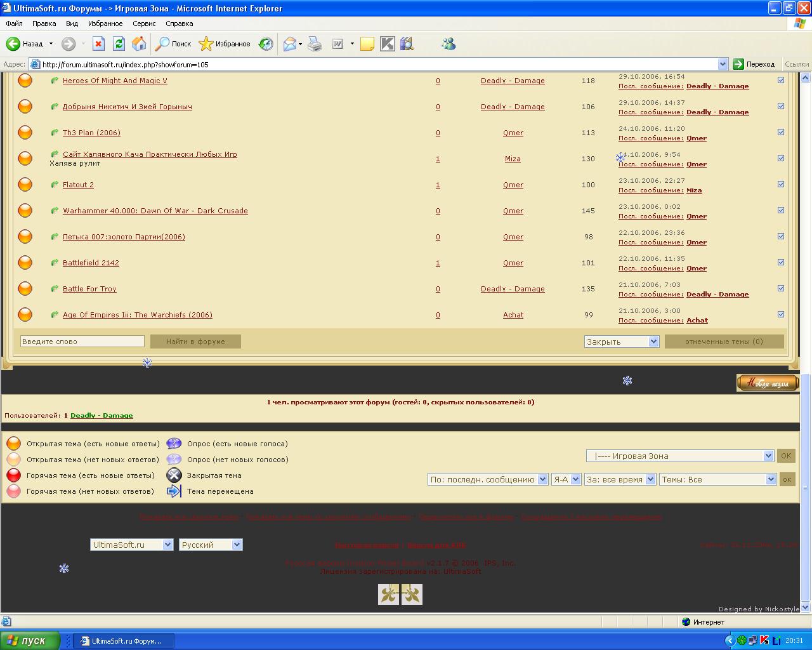Click new-post arrow beside Battle For Troy

pyautogui.click(x=55, y=289)
